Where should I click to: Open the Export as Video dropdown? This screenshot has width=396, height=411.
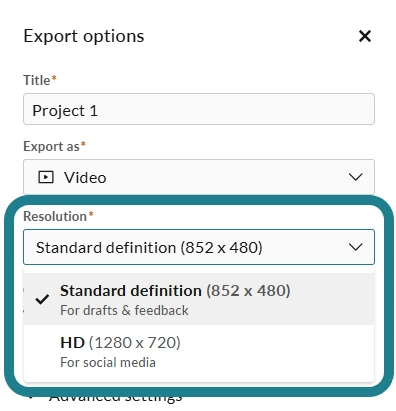coord(199,177)
